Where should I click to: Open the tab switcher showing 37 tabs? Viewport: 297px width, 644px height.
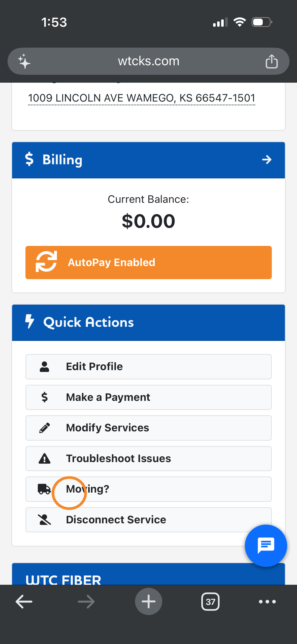[210, 602]
